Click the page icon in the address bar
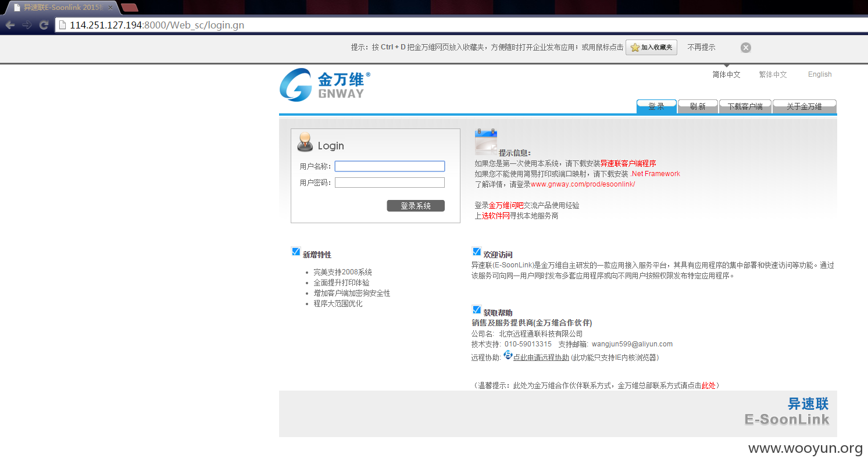Screen dimensions: 868x465 click(63, 25)
